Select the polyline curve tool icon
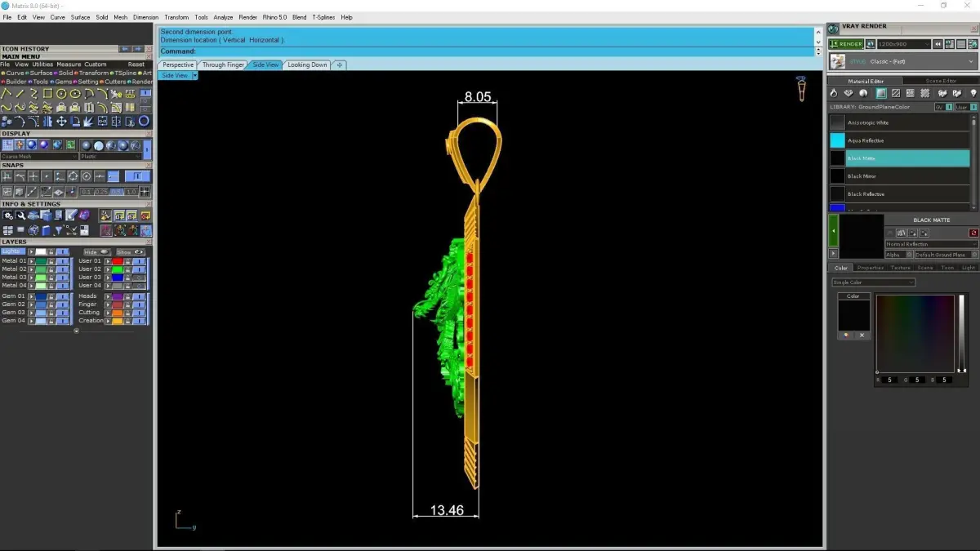This screenshot has height=551, width=980. tap(6, 93)
